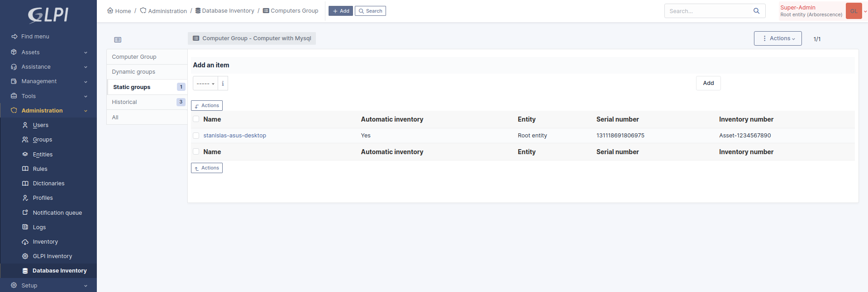The image size is (868, 292).
Task: Click the Notification queue icon
Action: (x=25, y=213)
